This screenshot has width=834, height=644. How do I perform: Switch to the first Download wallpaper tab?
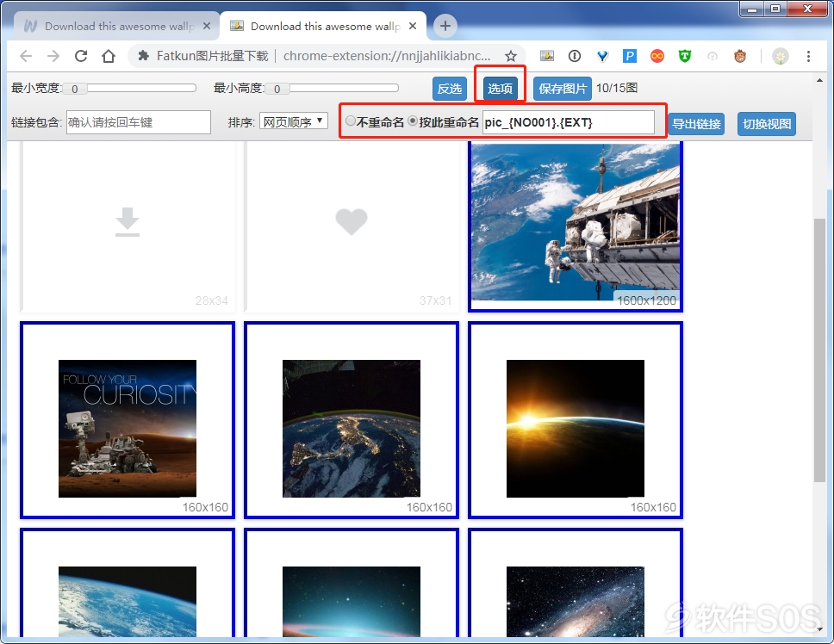tap(116, 26)
